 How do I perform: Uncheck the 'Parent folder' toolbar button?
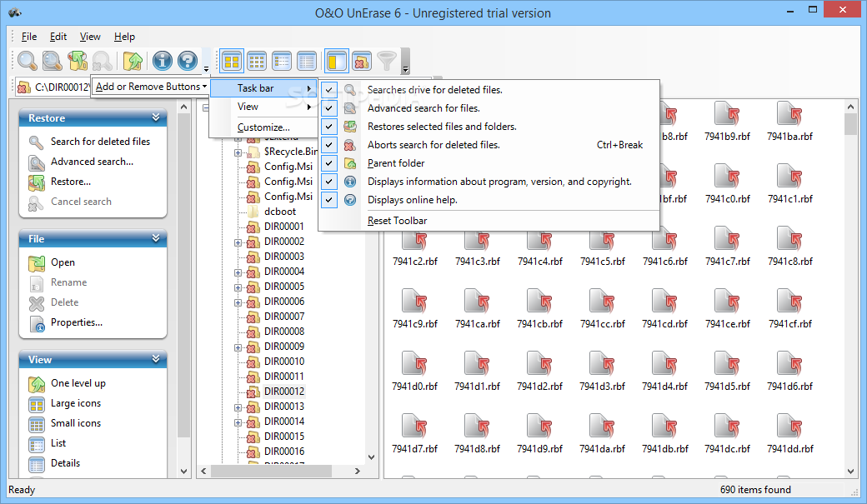[x=329, y=163]
